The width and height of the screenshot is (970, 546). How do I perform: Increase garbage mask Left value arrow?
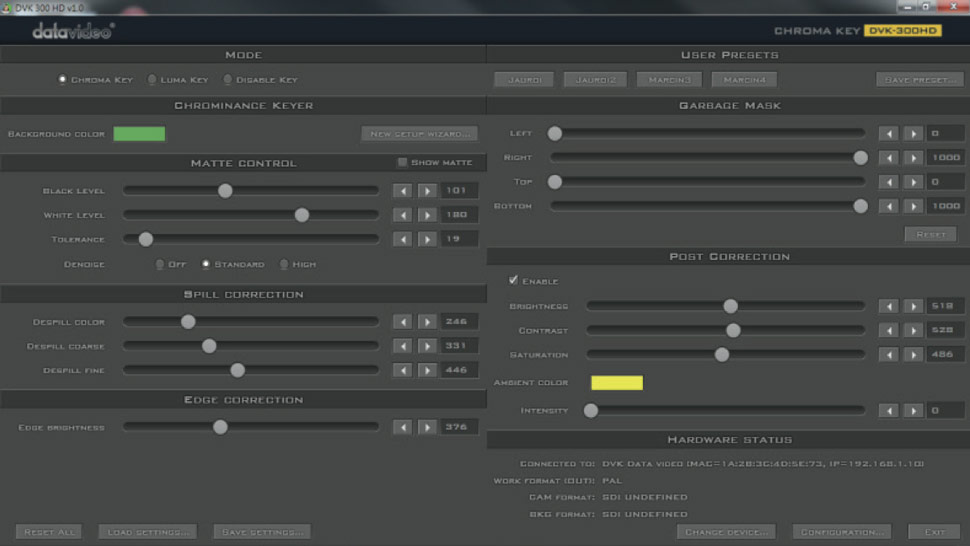(x=913, y=133)
